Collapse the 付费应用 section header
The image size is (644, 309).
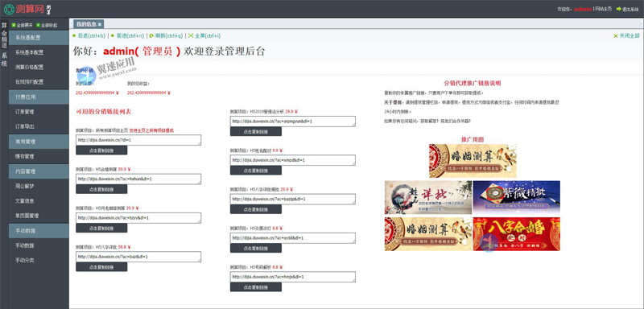39,97
